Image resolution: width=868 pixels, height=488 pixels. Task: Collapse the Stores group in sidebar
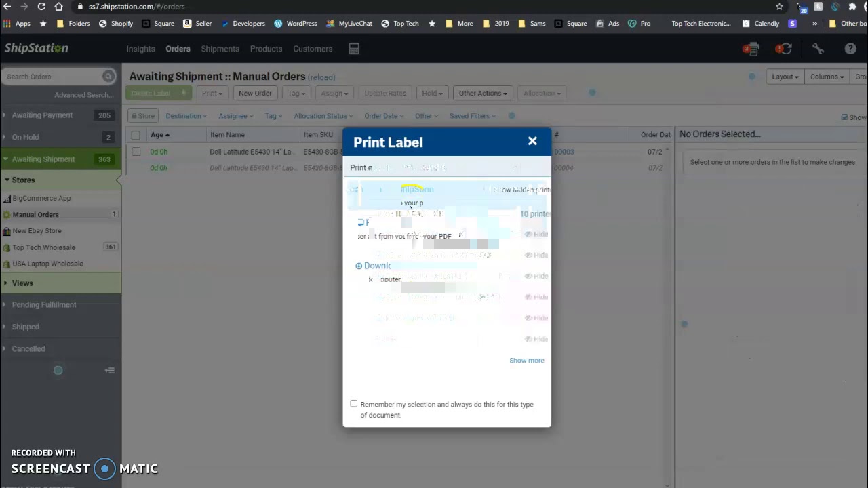[x=60, y=180]
